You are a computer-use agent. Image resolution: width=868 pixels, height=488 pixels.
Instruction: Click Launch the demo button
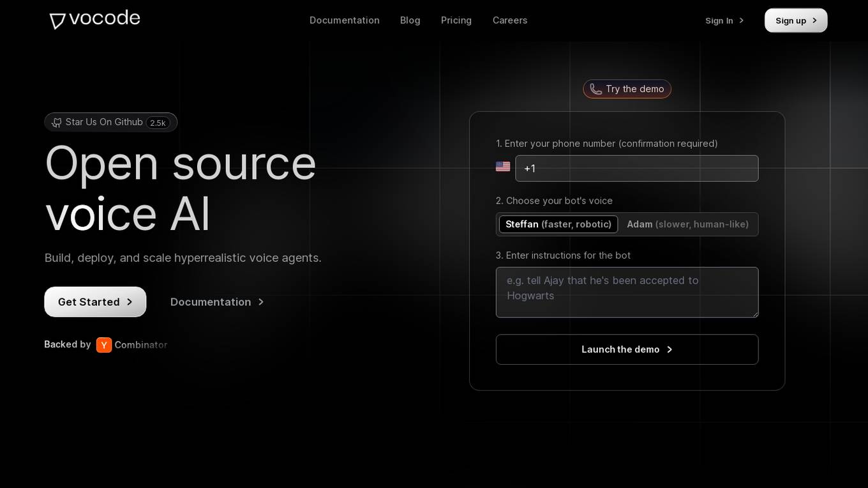[x=627, y=349]
